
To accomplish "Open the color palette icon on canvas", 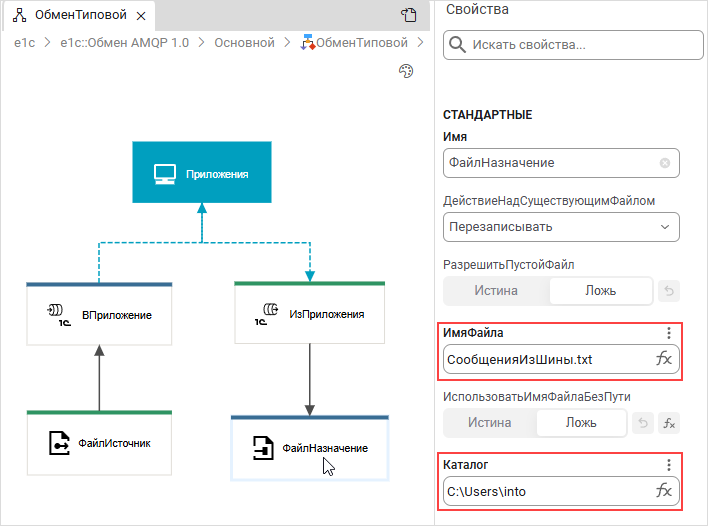I will point(406,71).
